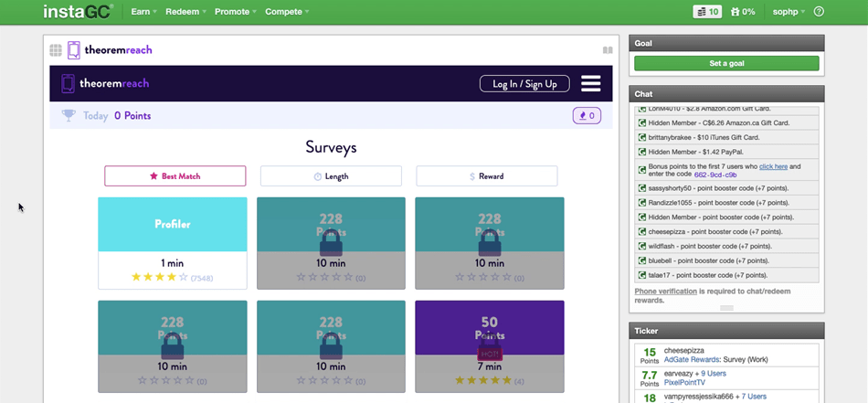Viewport: 868px width, 403px height.
Task: Open the Promote dropdown menu
Action: [x=236, y=12]
